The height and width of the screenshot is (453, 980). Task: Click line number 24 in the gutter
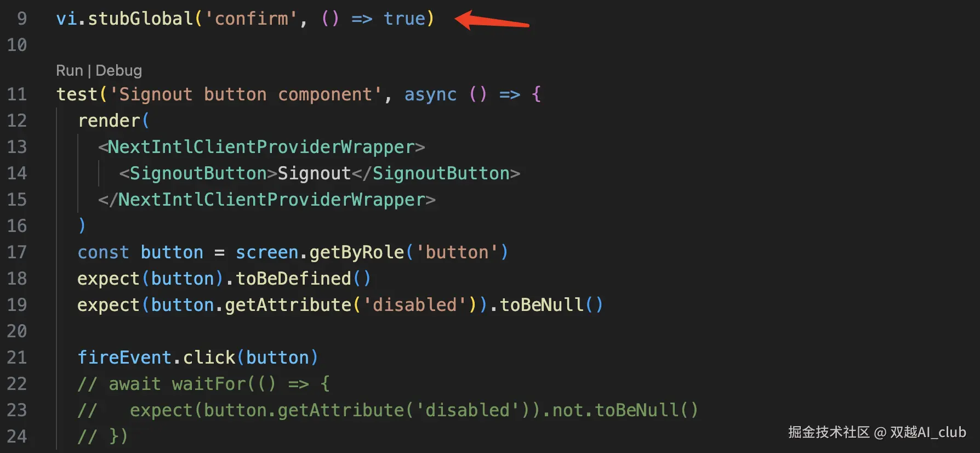17,437
